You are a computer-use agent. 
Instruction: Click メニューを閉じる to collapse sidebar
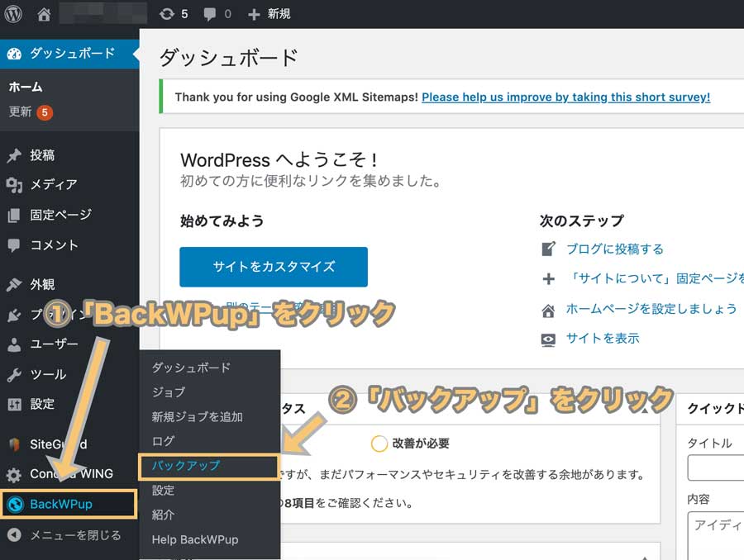(x=75, y=535)
